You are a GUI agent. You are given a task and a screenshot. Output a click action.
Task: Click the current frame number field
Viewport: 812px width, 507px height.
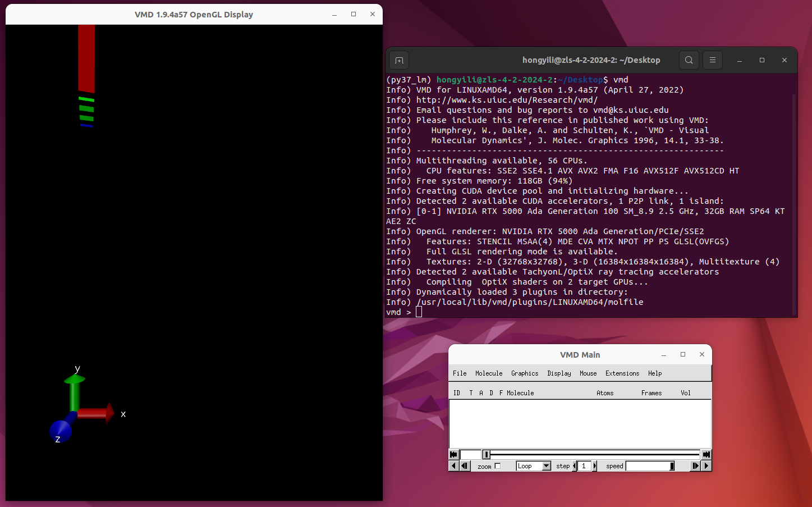[471, 454]
